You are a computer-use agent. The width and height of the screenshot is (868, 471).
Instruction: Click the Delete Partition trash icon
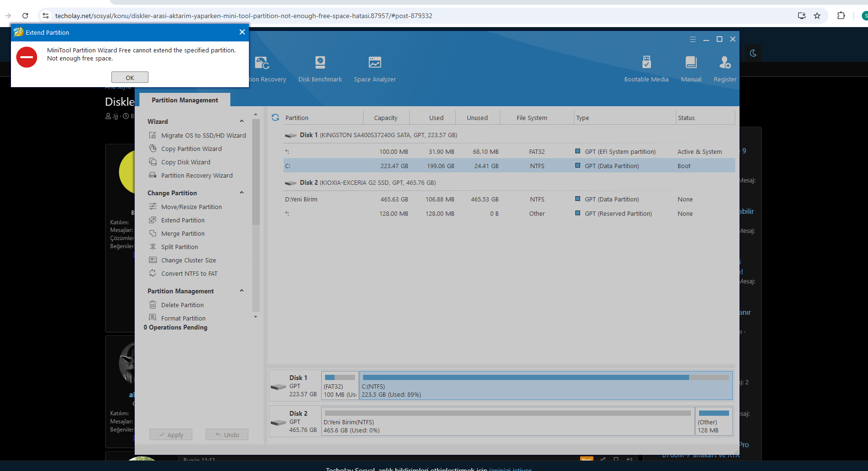click(153, 305)
